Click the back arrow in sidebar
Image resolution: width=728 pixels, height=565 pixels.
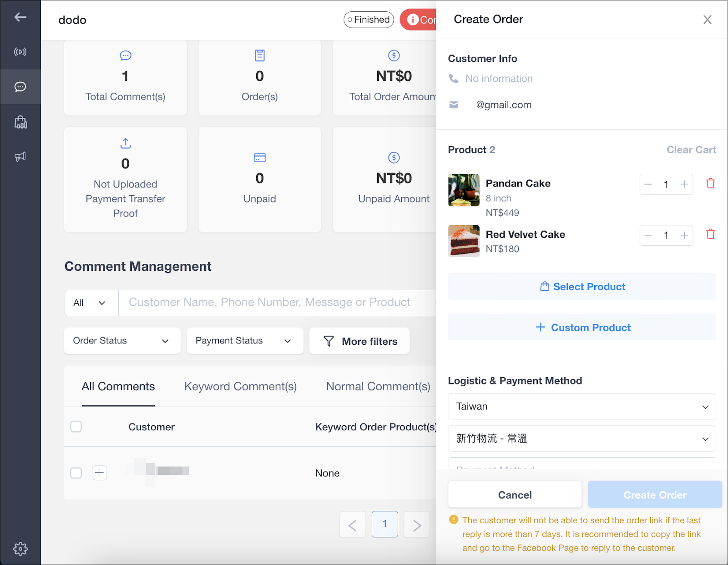(20, 17)
